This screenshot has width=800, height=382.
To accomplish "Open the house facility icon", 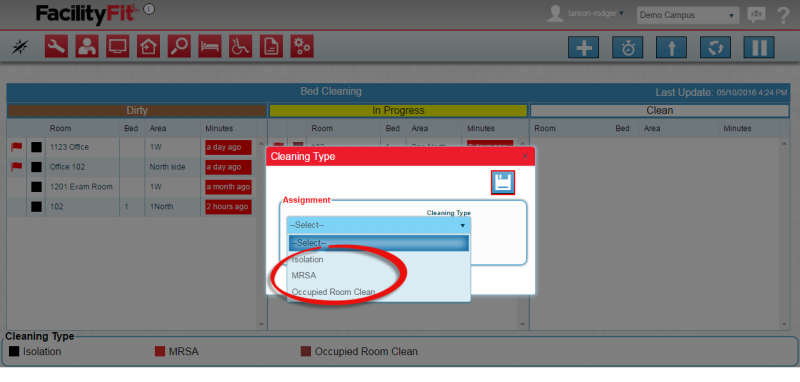I will [x=148, y=47].
